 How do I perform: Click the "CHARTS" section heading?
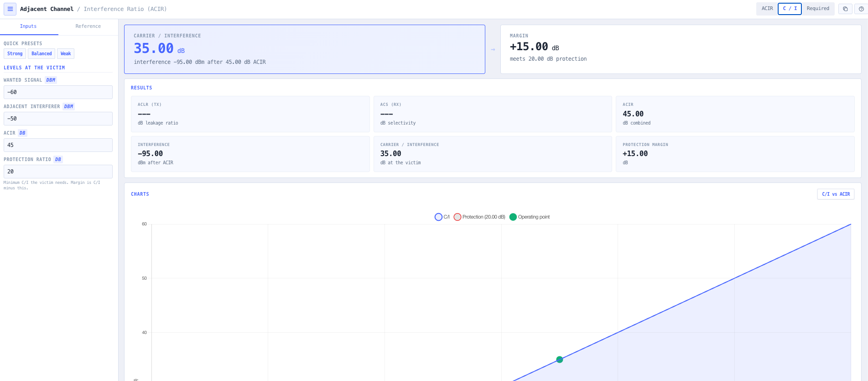140,194
